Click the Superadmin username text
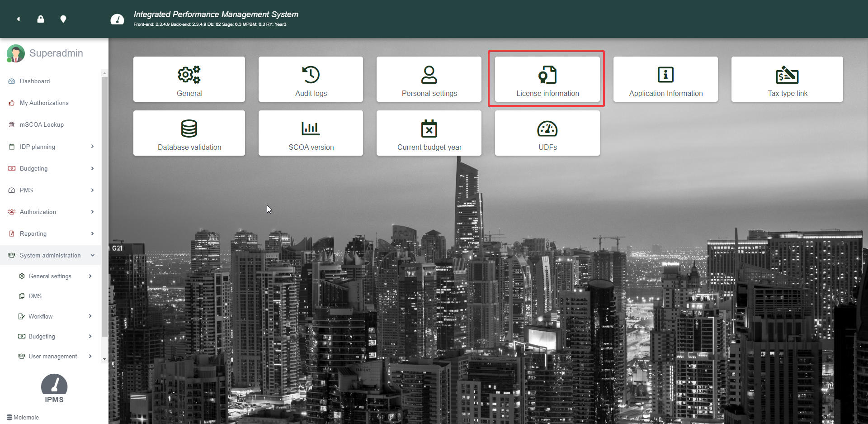Screen dimensions: 868x424 point(56,53)
